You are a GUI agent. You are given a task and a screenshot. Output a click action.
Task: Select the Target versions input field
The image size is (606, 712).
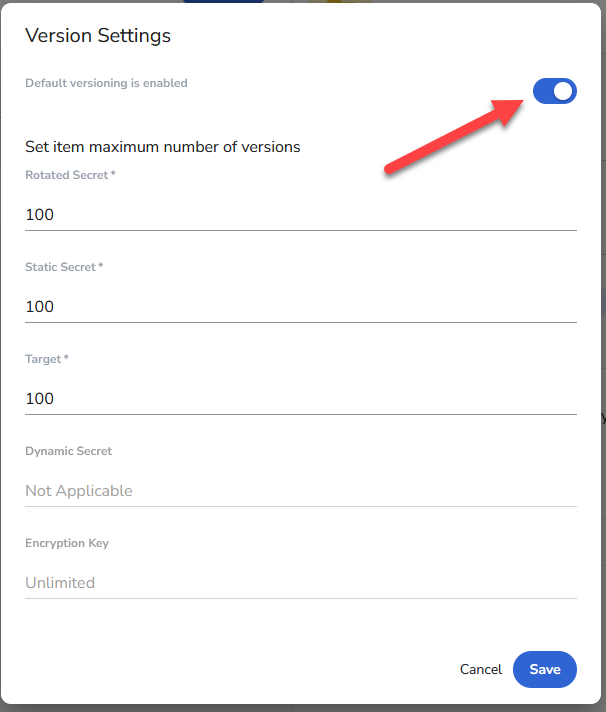pyautogui.click(x=300, y=399)
